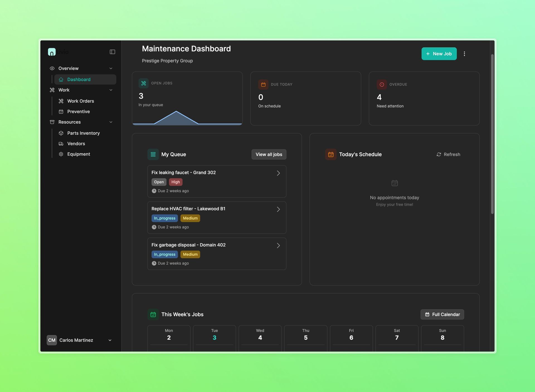Screen dimensions: 535x392
Task: Create a New Job
Action: point(439,53)
